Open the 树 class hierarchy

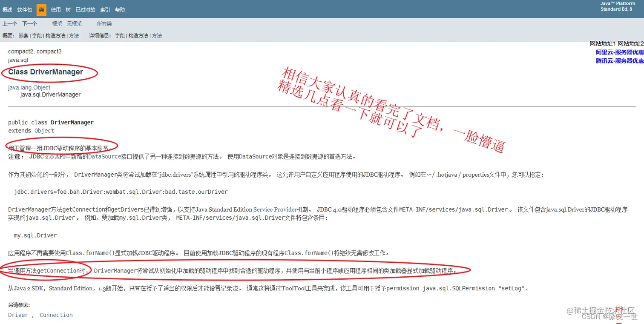tap(68, 10)
